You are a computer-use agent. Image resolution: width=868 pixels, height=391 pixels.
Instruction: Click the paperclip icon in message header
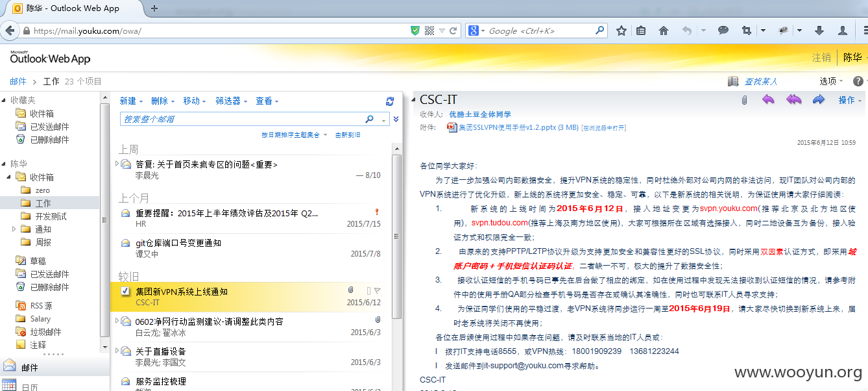(745, 100)
